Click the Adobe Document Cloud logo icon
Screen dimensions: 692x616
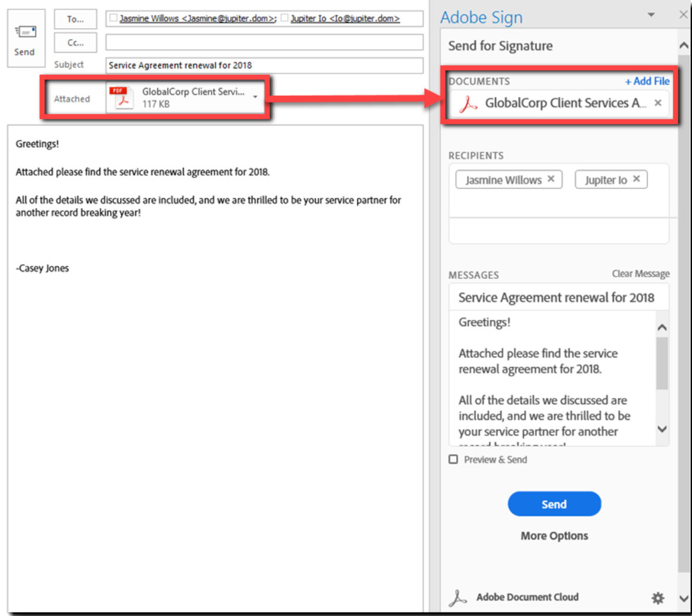(457, 598)
